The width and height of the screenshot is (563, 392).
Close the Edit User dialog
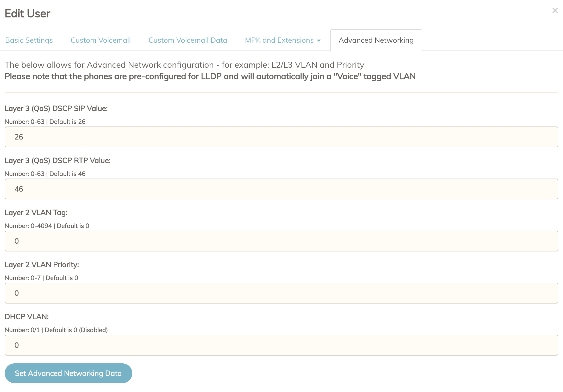point(555,11)
